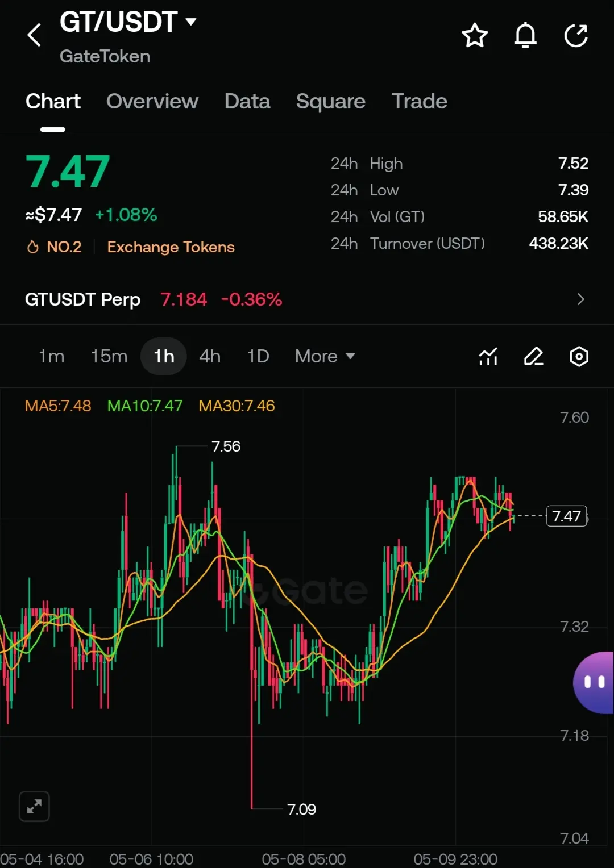
Task: Tap the 7.32 price axis label
Action: pos(574,627)
